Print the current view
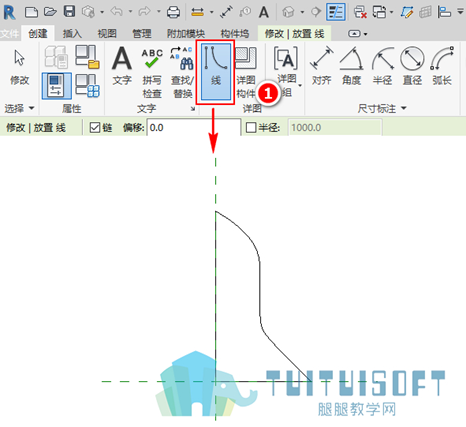Viewport: 466px width, 427px height. pos(173,12)
